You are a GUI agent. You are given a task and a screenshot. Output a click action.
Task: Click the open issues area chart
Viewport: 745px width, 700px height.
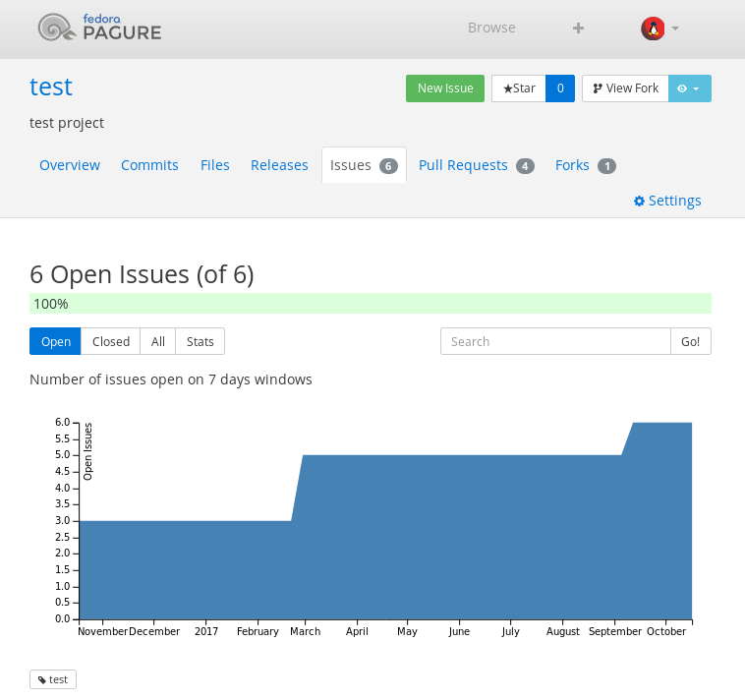click(385, 521)
